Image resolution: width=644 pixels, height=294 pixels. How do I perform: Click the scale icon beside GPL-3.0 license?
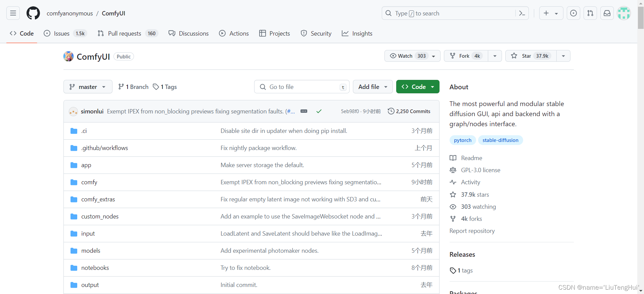tap(453, 170)
